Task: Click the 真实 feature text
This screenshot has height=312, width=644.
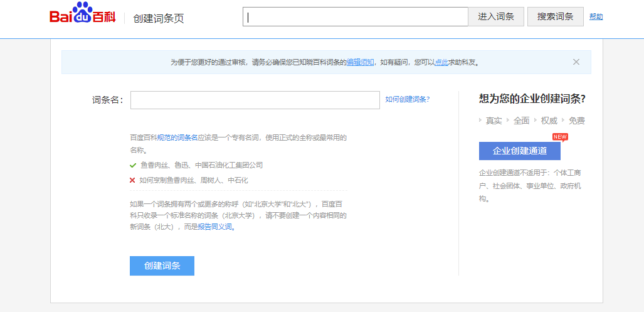Action: (x=494, y=121)
